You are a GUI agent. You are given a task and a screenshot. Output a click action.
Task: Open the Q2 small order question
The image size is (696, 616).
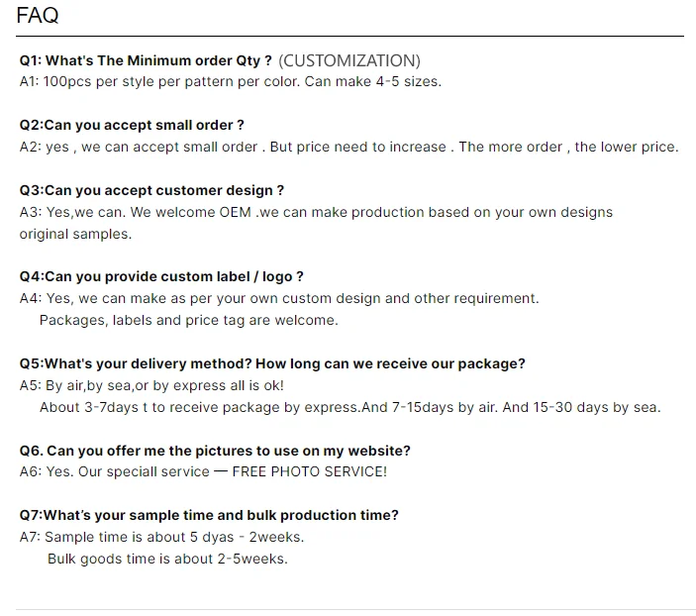click(x=132, y=126)
